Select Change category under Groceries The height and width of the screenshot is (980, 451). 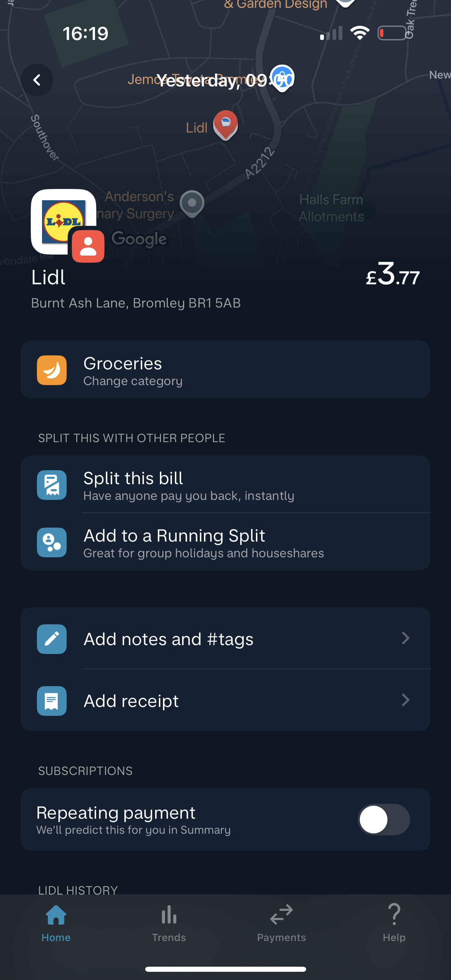133,381
